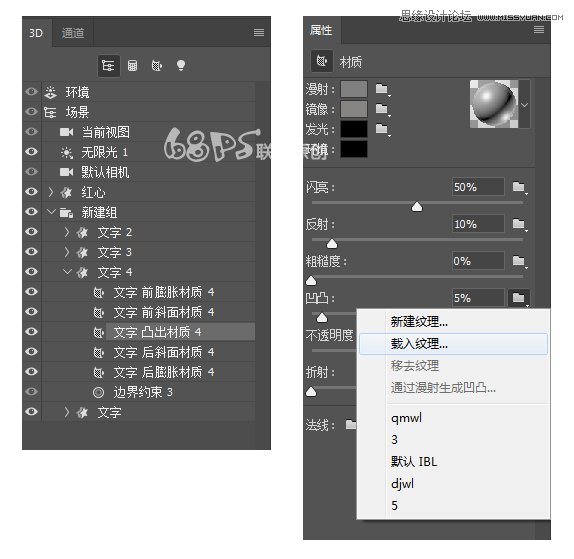
Task: Filter 3D panel by whole scene
Action: [x=108, y=66]
